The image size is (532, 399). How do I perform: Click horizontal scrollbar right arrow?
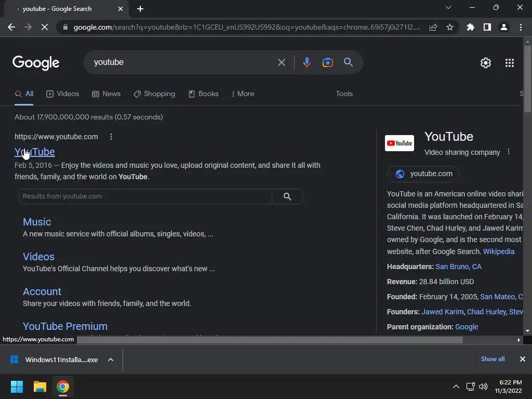click(519, 340)
